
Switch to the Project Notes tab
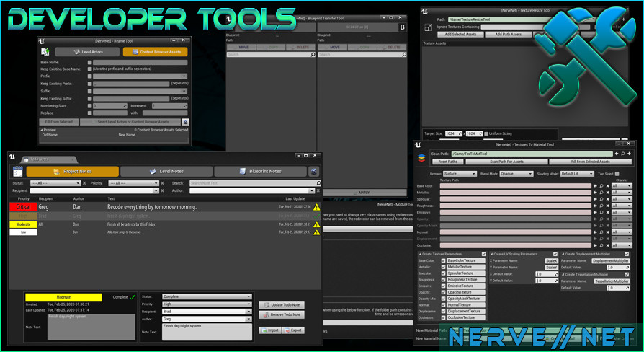73,172
